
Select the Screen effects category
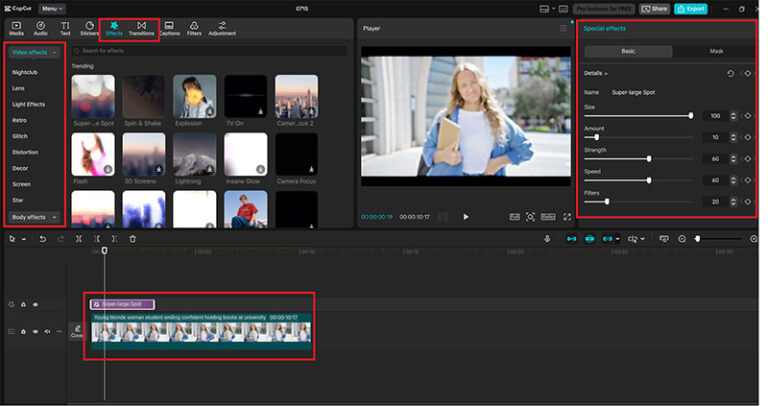pyautogui.click(x=22, y=184)
